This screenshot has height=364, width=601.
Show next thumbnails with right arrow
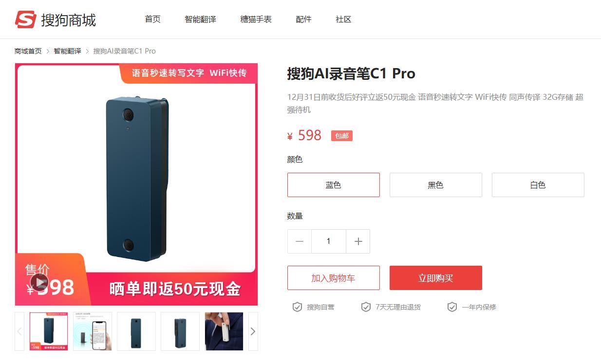[x=253, y=331]
